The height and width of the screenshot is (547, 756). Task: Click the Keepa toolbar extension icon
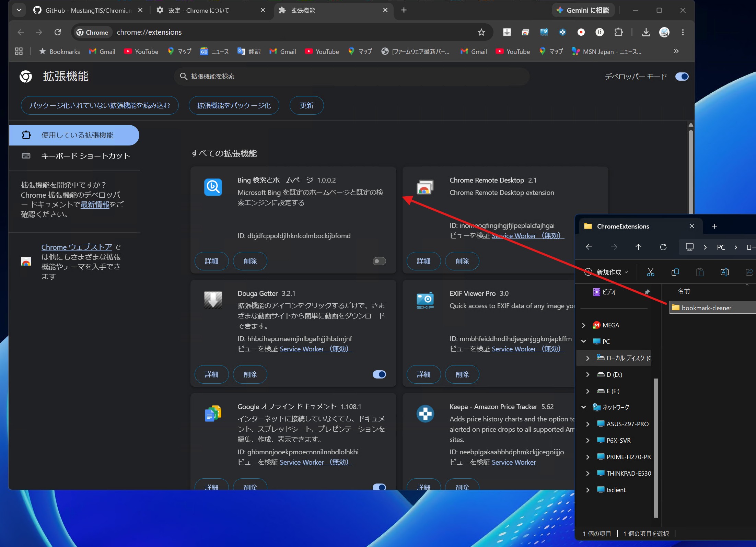tap(562, 32)
